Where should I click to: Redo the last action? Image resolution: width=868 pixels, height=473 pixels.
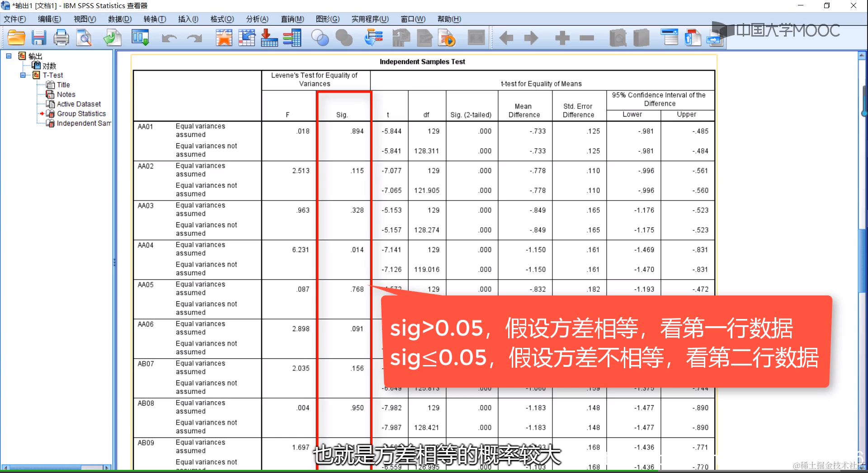pyautogui.click(x=194, y=37)
